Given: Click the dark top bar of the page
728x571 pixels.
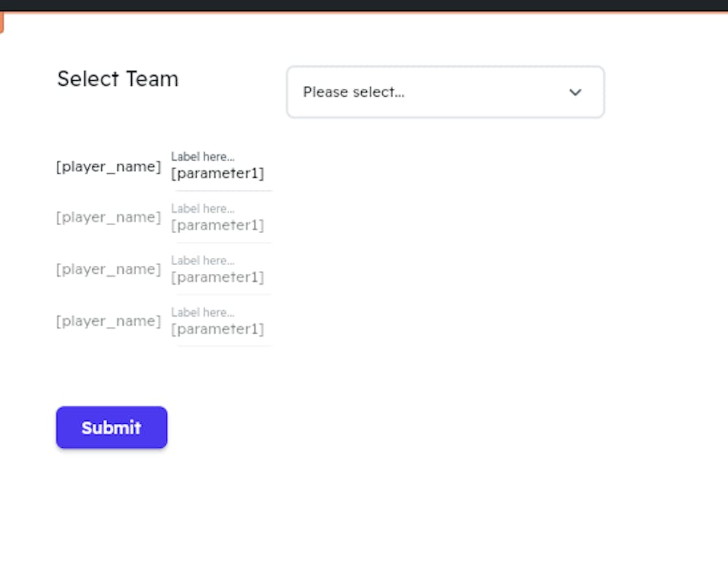Looking at the screenshot, I should coord(364,6).
